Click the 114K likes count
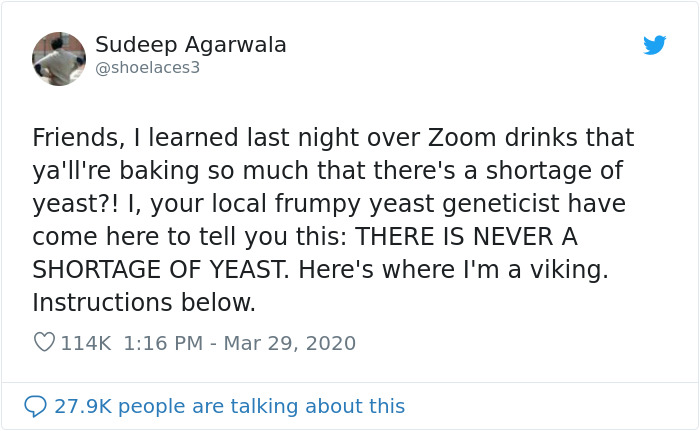 (x=87, y=343)
